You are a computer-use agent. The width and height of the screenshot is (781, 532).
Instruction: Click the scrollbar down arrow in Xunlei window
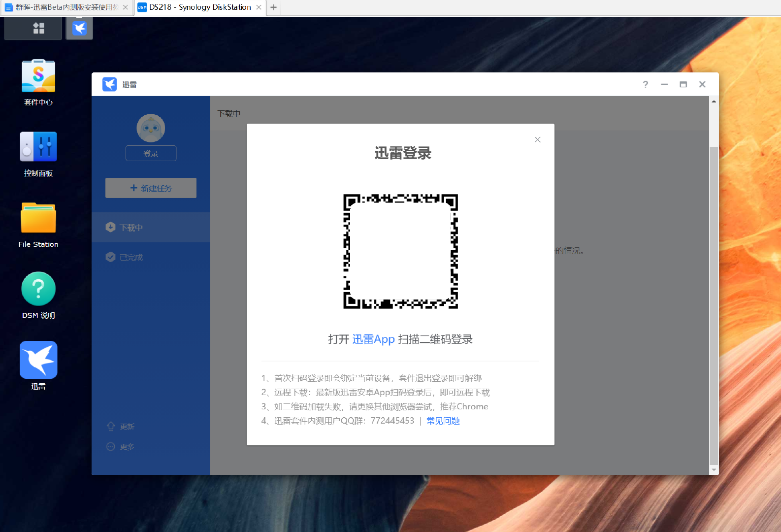714,470
